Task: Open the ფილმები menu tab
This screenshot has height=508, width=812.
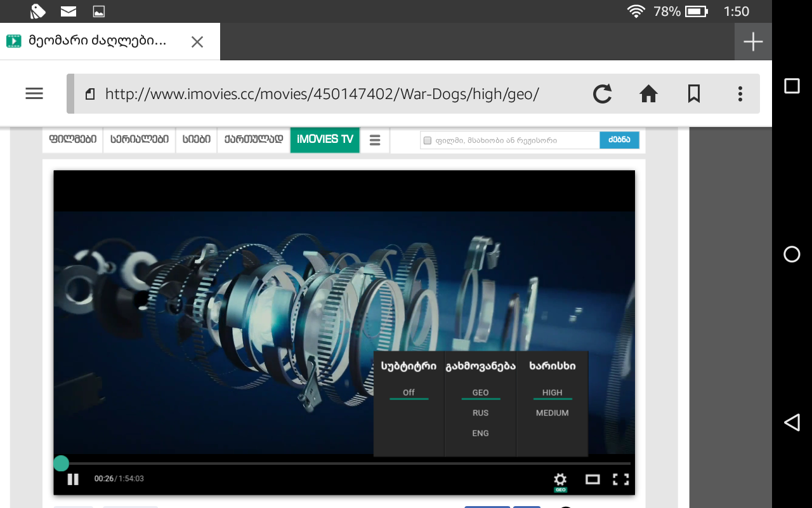Action: (72, 140)
